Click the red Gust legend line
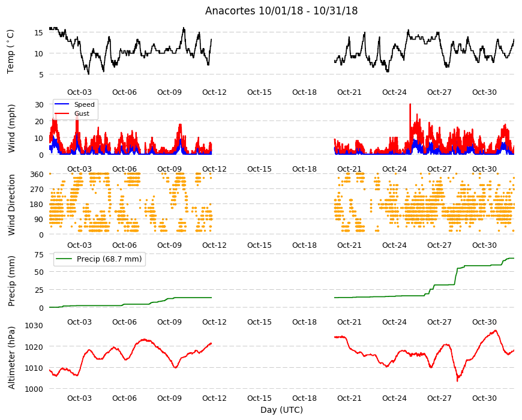 point(62,113)
